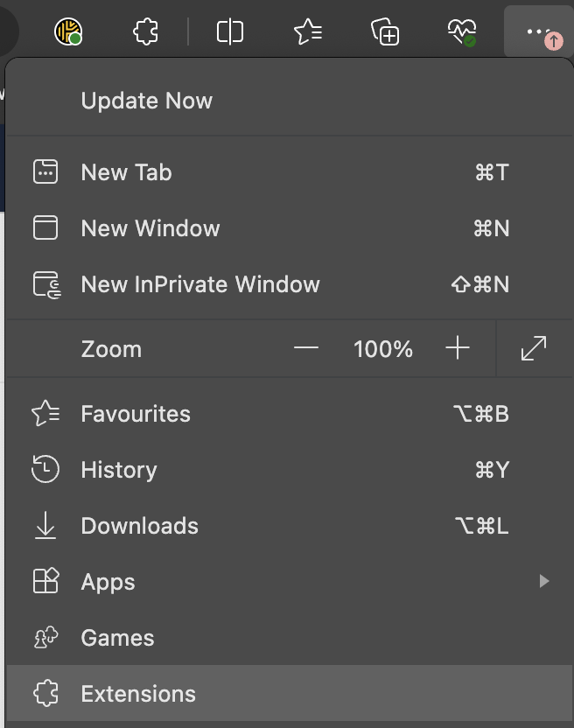Select Update Now from the menu
Viewport: 574px width, 728px height.
(147, 101)
